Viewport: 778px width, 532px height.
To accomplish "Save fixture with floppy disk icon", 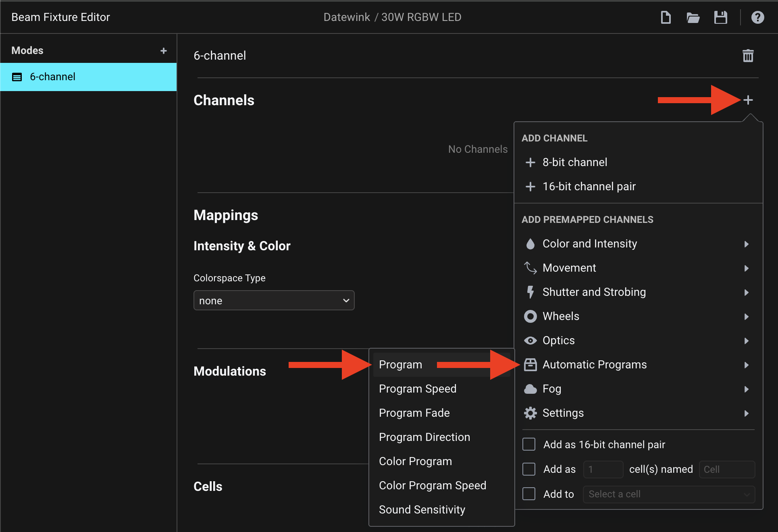I will pyautogui.click(x=720, y=17).
